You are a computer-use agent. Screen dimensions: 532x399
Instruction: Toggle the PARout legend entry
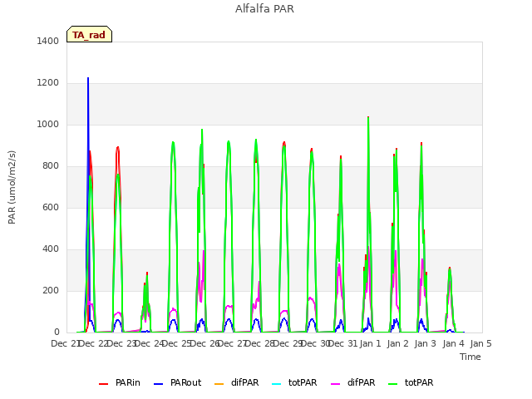(x=177, y=382)
